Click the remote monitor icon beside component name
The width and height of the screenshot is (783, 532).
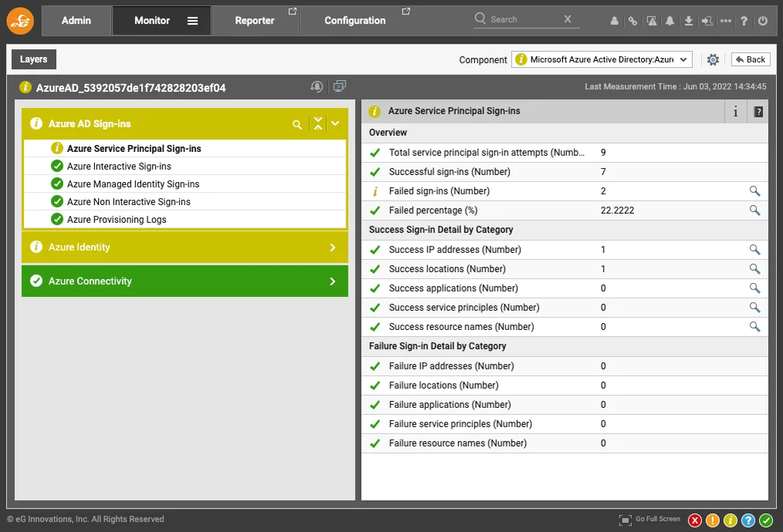(339, 86)
